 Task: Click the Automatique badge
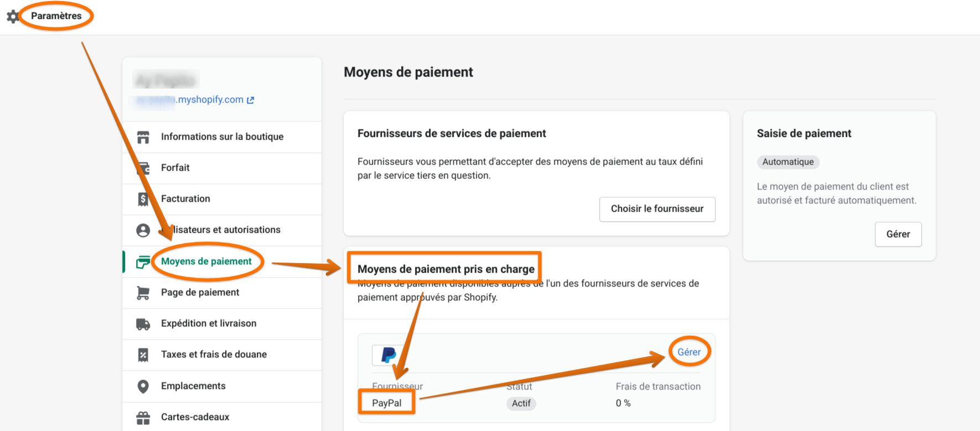788,162
